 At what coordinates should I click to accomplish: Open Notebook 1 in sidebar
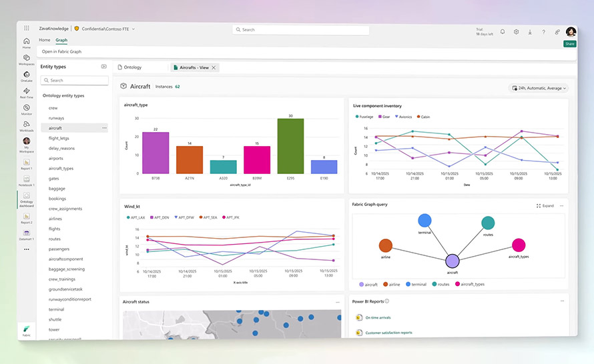[x=27, y=181]
